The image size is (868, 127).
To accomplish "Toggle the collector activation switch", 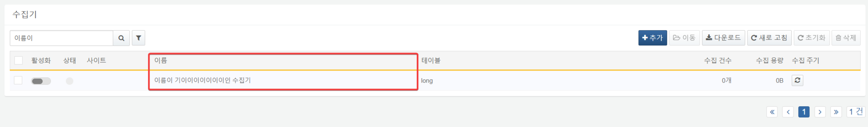I will [x=41, y=81].
